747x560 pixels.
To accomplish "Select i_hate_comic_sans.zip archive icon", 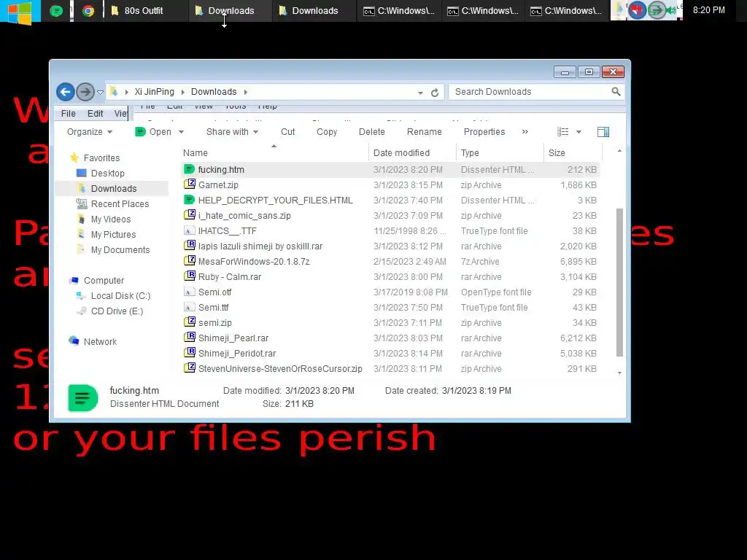I will (190, 215).
